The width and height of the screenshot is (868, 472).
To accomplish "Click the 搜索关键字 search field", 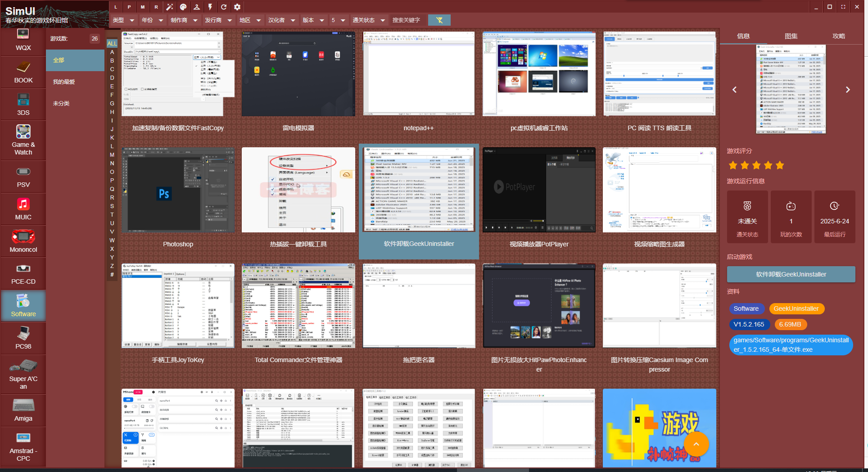I will pyautogui.click(x=407, y=20).
